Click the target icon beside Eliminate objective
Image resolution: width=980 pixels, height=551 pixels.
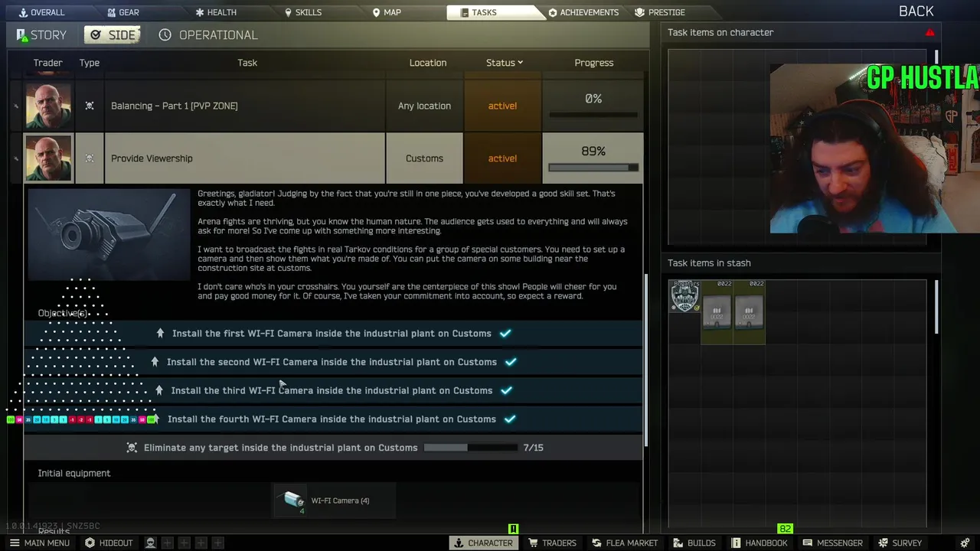click(x=132, y=448)
